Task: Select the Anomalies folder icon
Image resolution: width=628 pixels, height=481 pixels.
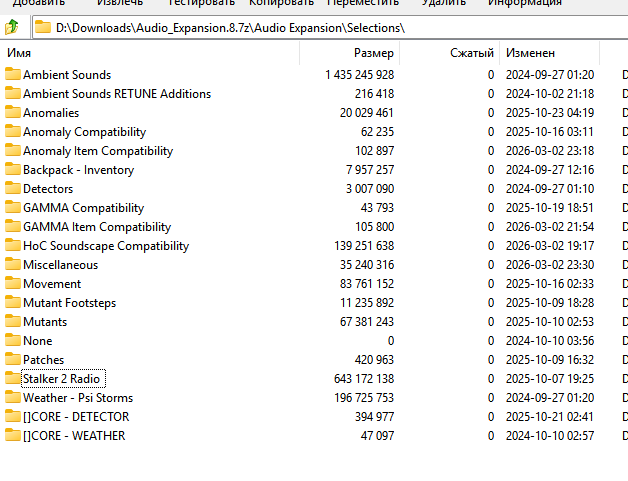Action: point(13,112)
